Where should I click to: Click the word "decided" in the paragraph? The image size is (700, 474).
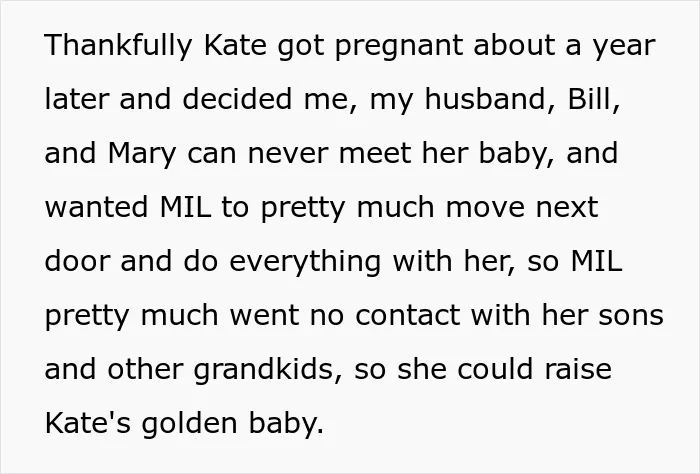tap(237, 98)
